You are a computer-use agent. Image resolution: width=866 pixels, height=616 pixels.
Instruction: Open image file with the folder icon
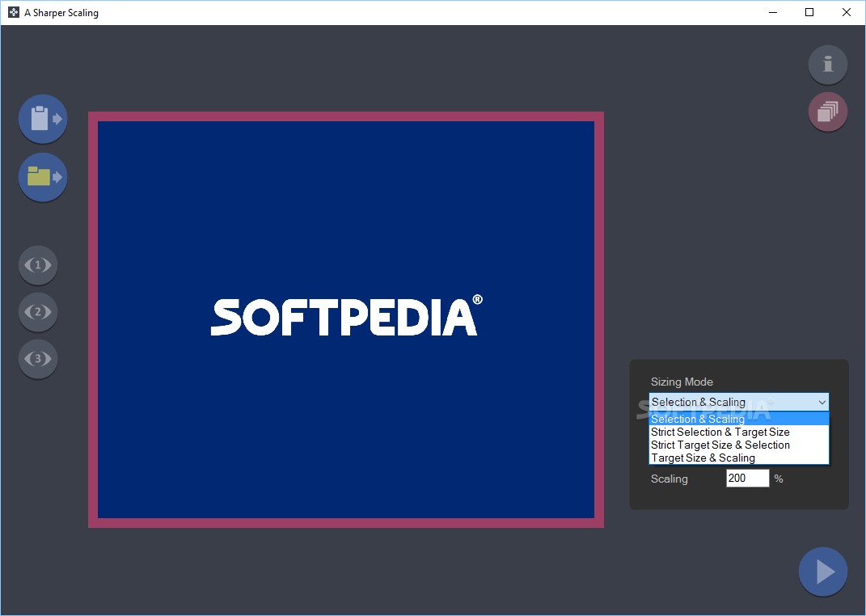click(x=43, y=177)
